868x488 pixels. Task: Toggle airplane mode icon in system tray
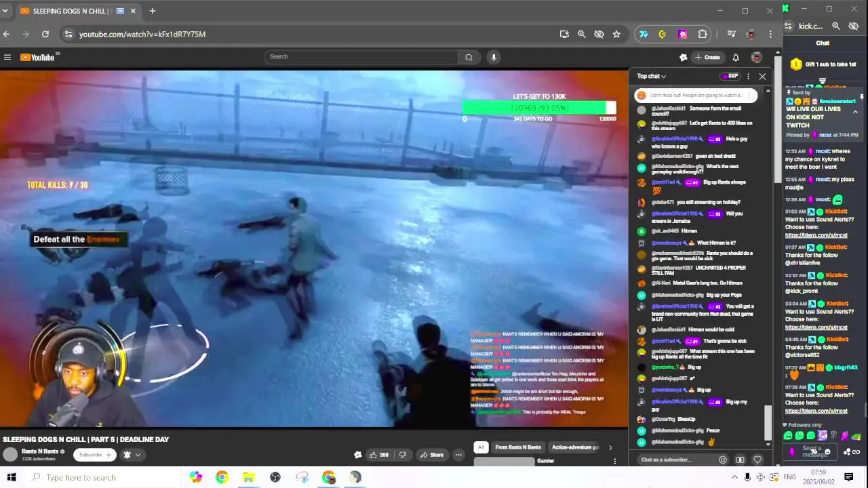(x=761, y=477)
